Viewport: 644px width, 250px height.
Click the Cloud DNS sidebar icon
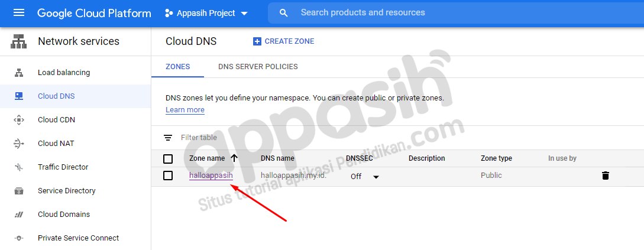click(19, 96)
